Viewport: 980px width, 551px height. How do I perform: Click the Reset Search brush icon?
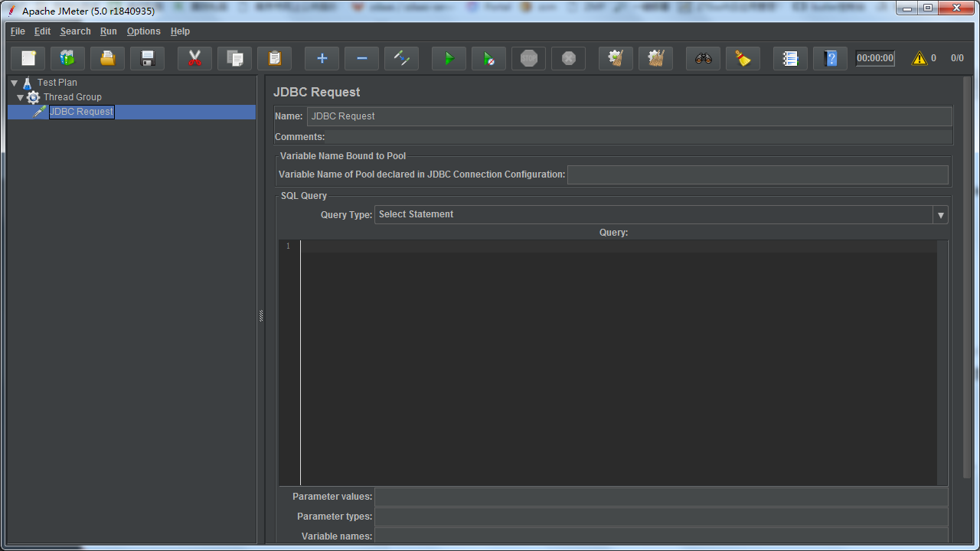[743, 58]
